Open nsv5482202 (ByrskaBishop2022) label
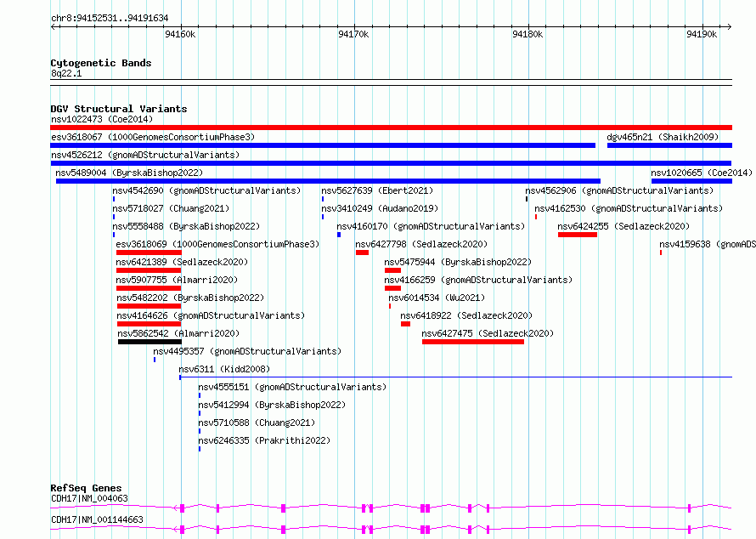The height and width of the screenshot is (539, 756). point(190,298)
